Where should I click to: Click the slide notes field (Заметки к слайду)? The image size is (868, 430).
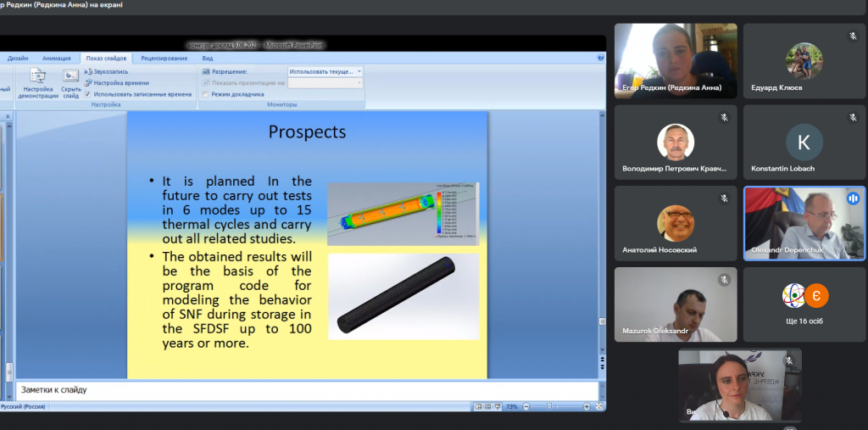click(305, 390)
